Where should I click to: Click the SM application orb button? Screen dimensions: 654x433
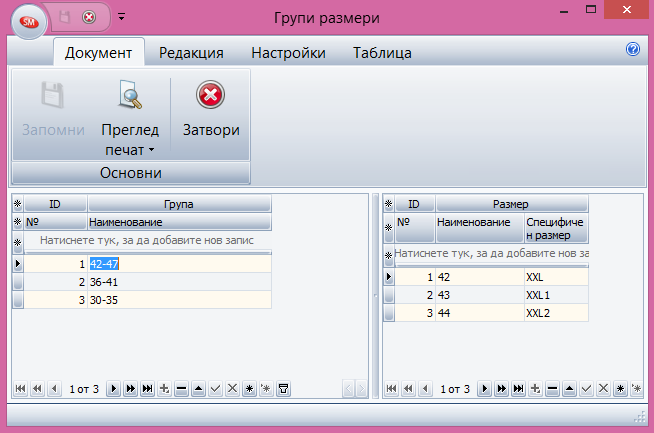coord(28,22)
